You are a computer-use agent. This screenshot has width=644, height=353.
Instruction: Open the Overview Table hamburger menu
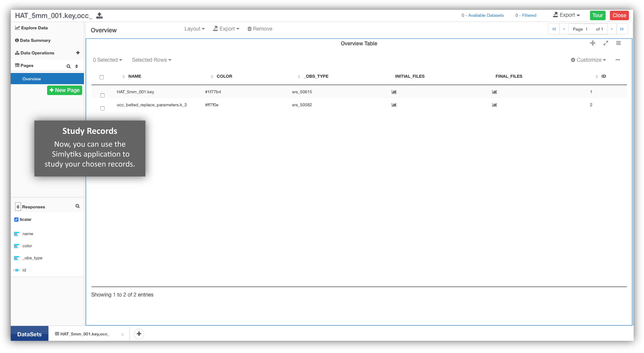(x=618, y=43)
